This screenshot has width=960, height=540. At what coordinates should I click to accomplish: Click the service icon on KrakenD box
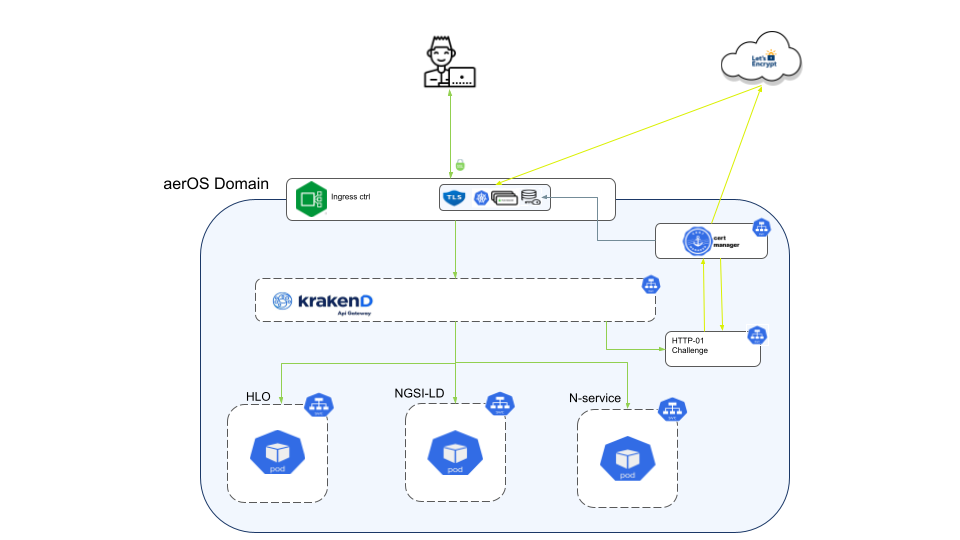pyautogui.click(x=651, y=285)
